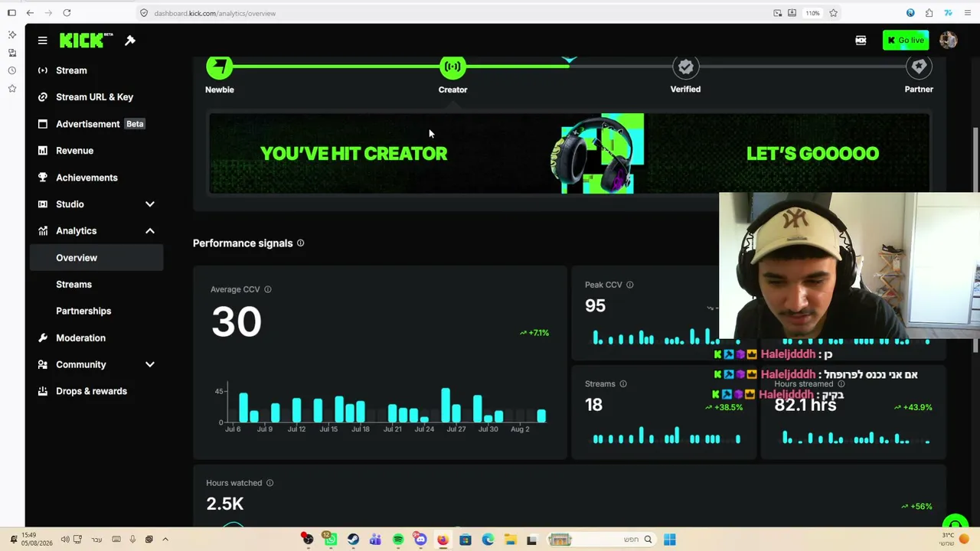Click the Community people icon
Viewport: 980px width, 551px height.
pos(43,365)
